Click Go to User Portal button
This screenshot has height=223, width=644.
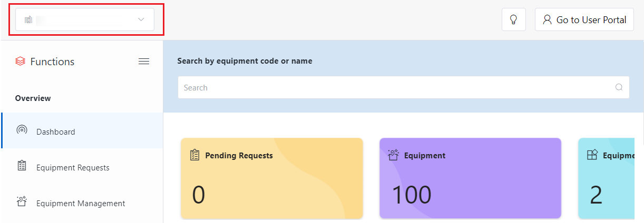point(584,19)
